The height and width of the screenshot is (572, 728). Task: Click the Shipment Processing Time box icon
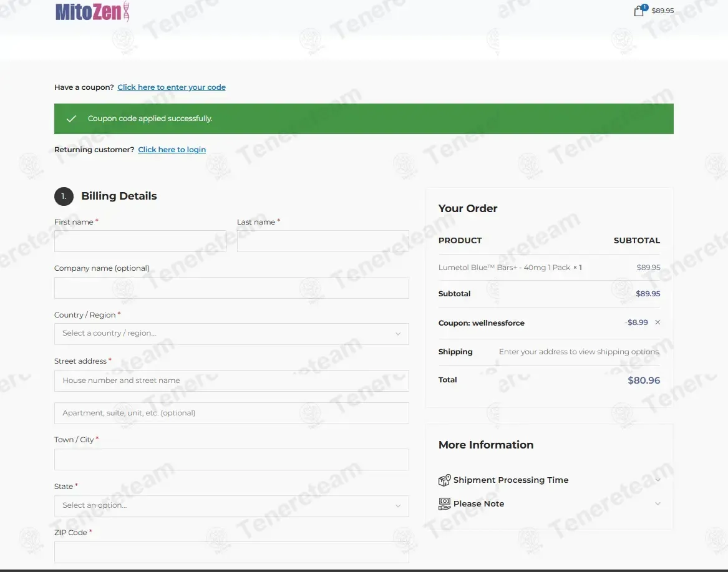click(444, 480)
